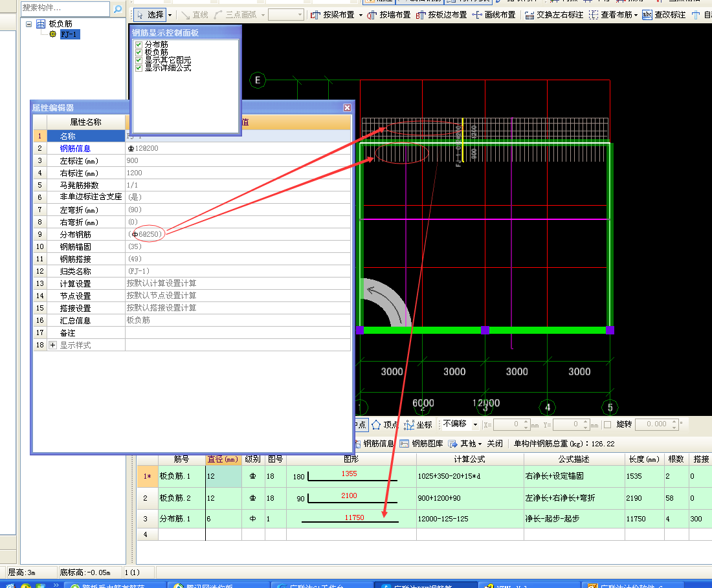Collapse the 板负筋 tree node
Viewport: 712px width, 588px height.
[28, 24]
